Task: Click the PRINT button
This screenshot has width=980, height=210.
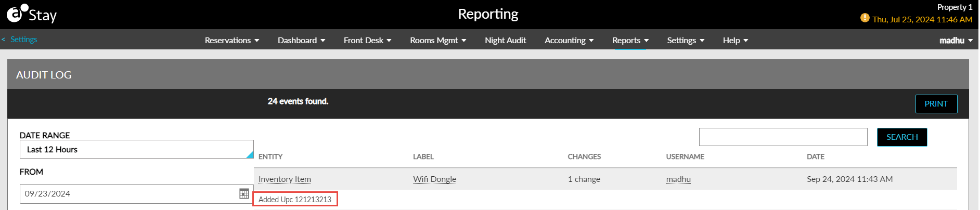Action: pyautogui.click(x=936, y=103)
